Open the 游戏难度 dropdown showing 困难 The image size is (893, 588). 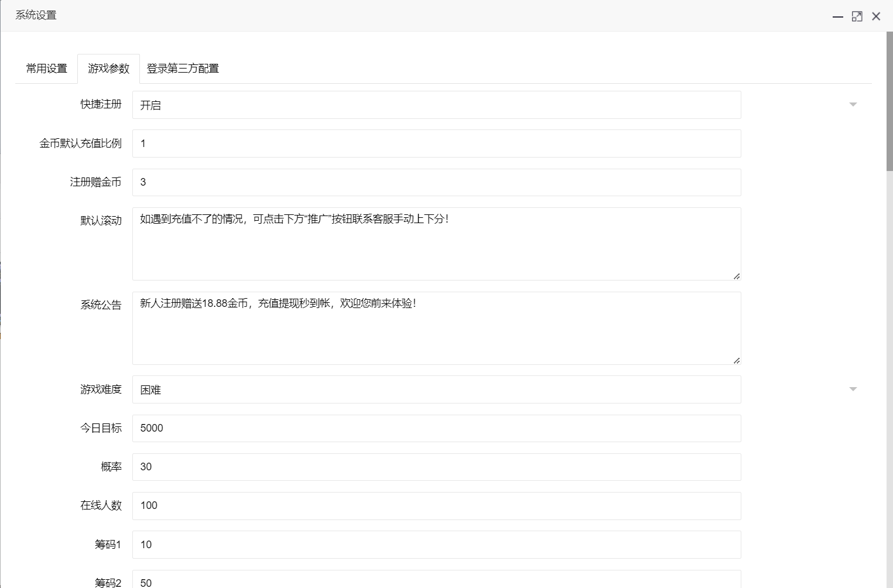click(x=437, y=389)
